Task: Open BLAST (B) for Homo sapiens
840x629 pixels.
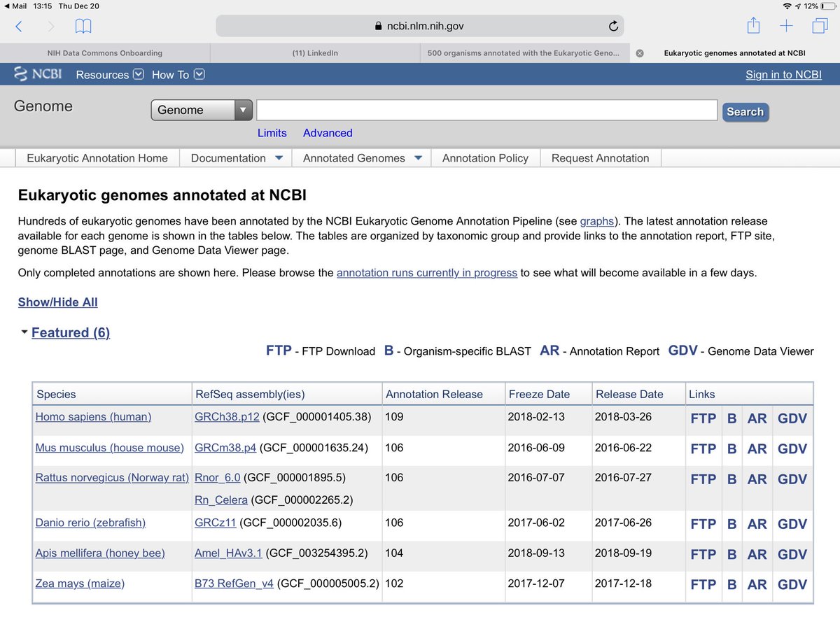Action: [732, 418]
